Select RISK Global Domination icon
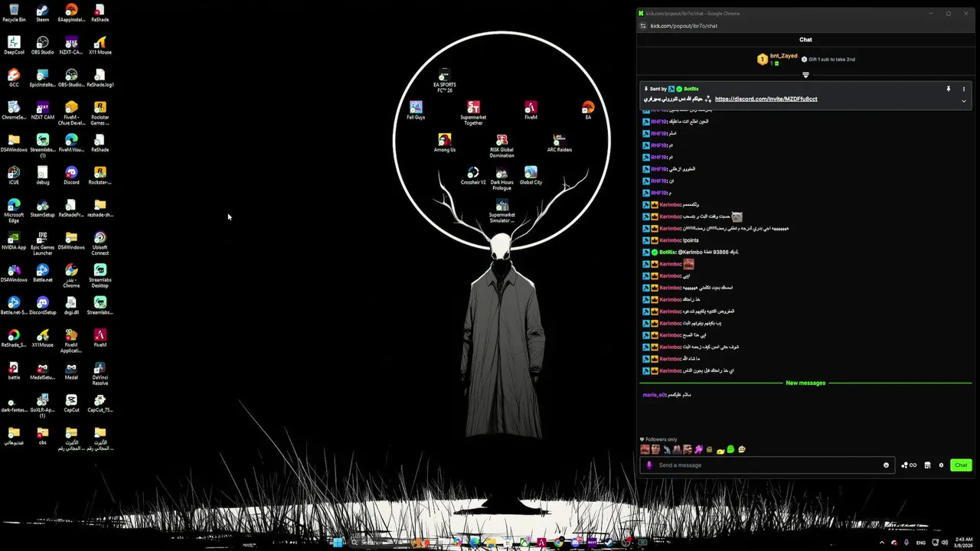The height and width of the screenshot is (551, 980). [501, 145]
